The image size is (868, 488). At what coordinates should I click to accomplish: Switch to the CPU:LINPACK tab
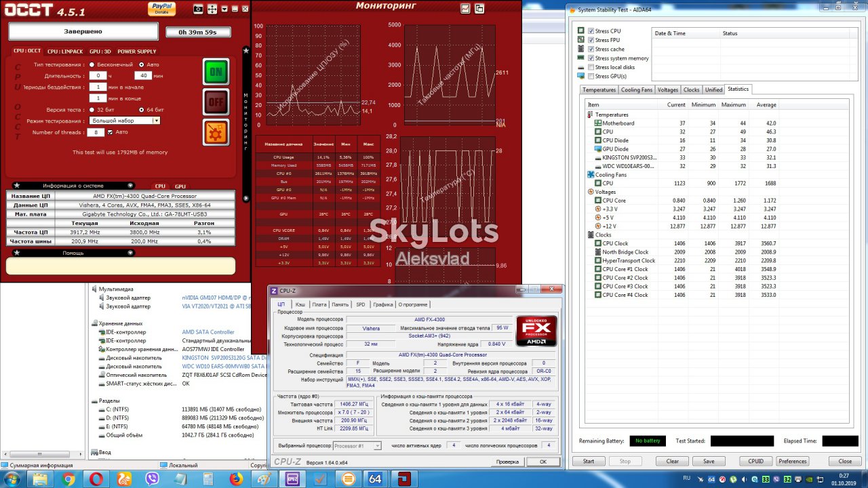[65, 52]
